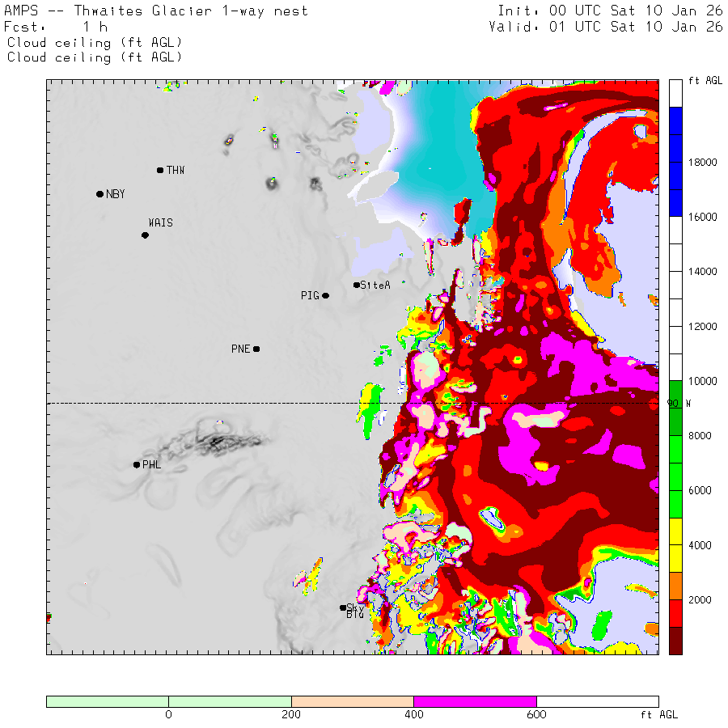The image size is (728, 728).
Task: Click the blue 16000-20000 ft legend swatch
Action: tap(675, 162)
